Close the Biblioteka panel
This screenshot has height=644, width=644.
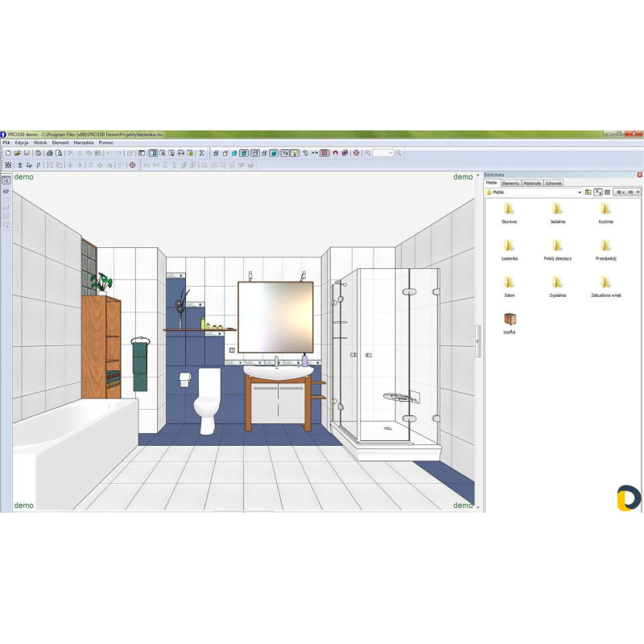640,175
